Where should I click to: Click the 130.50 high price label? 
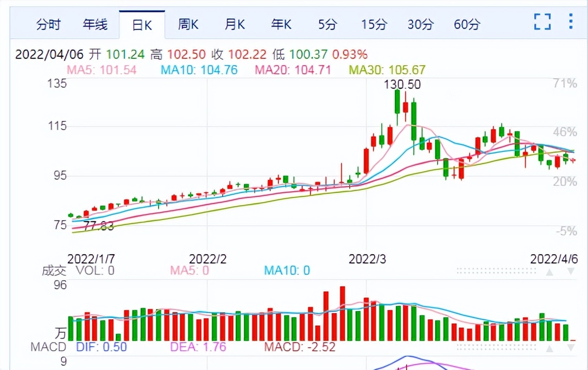coord(402,84)
